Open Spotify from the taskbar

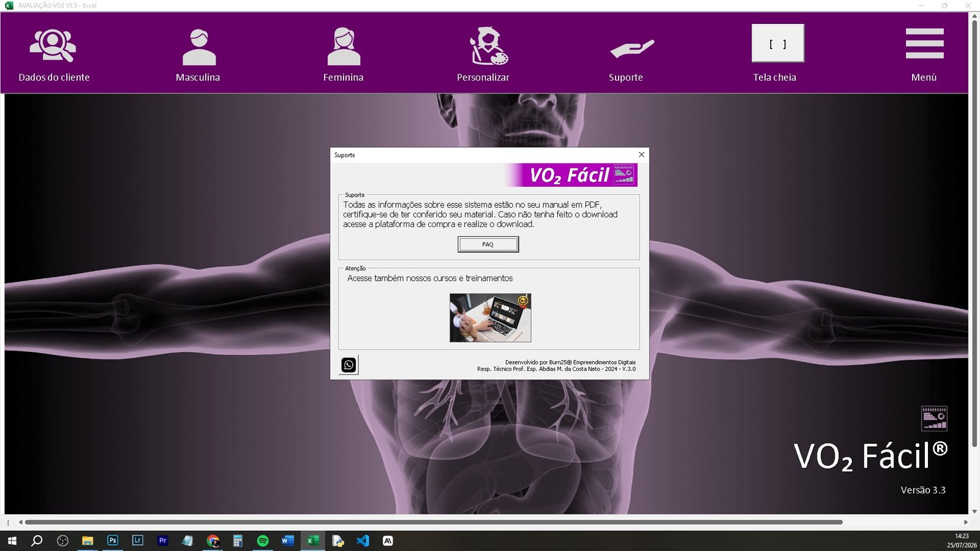[x=263, y=541]
